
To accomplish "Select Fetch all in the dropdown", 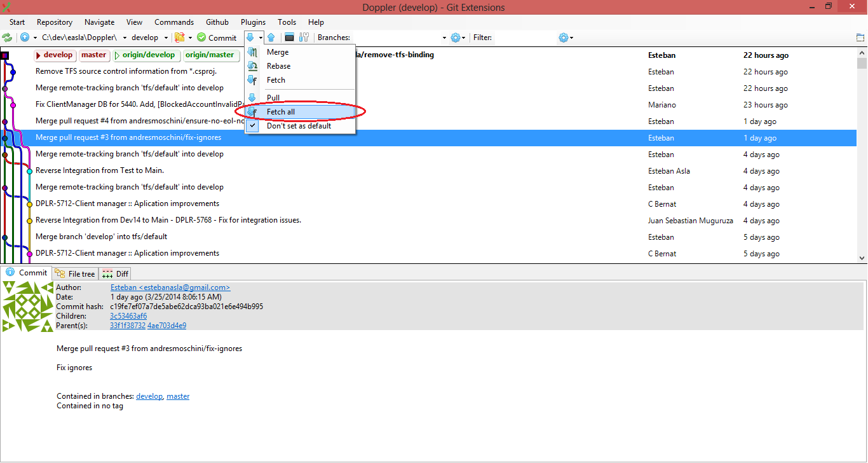I will tap(300, 112).
